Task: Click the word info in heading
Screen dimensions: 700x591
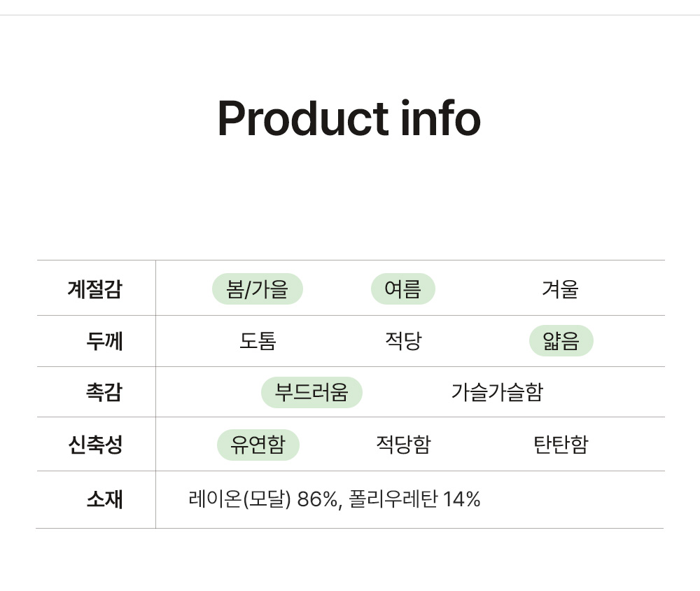Action: (x=440, y=118)
